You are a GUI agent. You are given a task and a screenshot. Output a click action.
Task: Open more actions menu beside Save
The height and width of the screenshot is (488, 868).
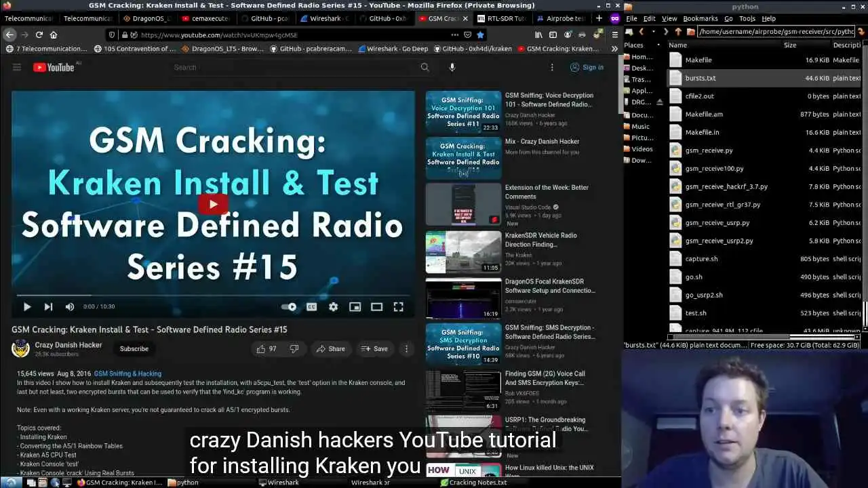406,348
